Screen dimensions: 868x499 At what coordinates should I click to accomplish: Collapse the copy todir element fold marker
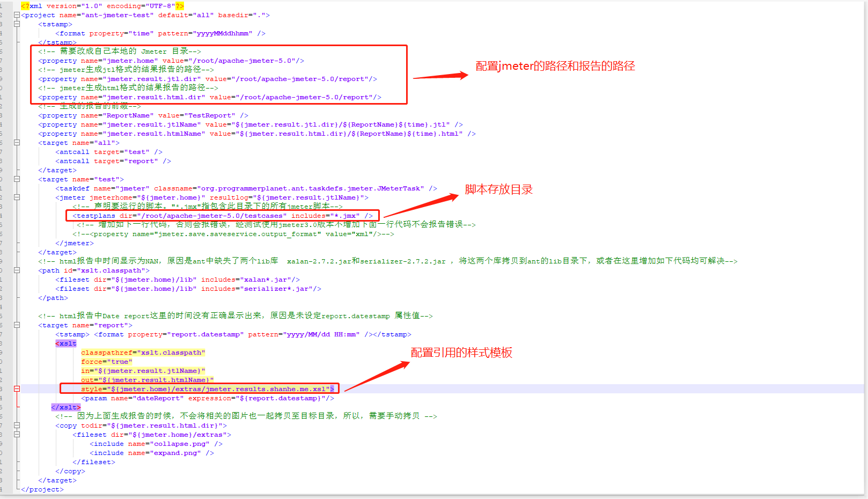pyautogui.click(x=17, y=425)
